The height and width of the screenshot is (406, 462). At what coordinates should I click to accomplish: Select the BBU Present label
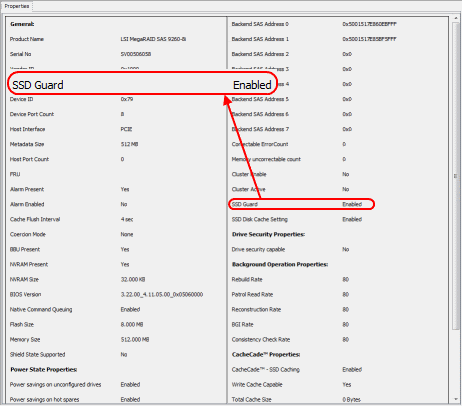point(25,249)
